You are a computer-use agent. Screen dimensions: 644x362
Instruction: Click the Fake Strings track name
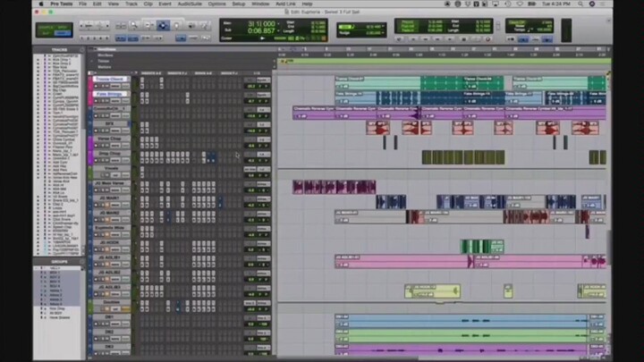111,94
